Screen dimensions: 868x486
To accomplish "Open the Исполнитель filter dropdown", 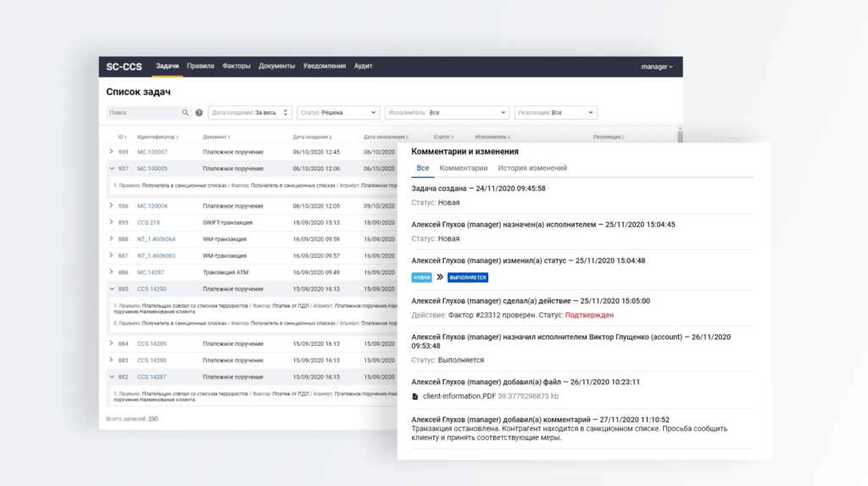I will [x=446, y=112].
